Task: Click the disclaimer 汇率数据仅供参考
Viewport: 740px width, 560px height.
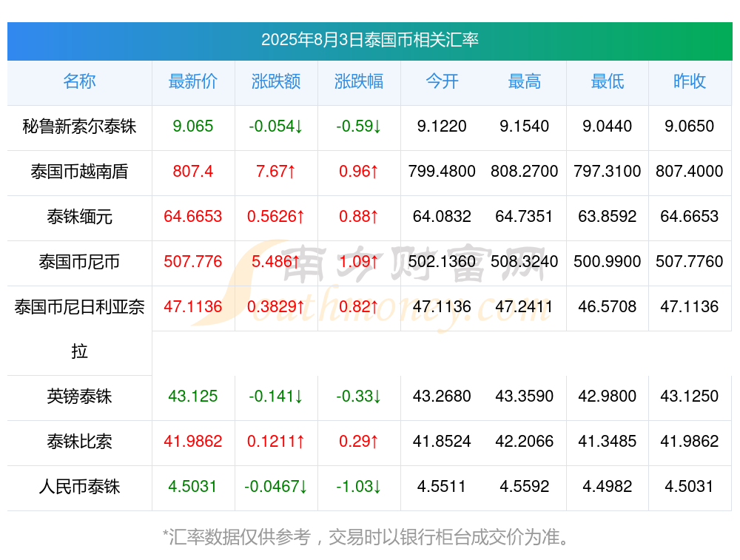Action: pos(240,537)
